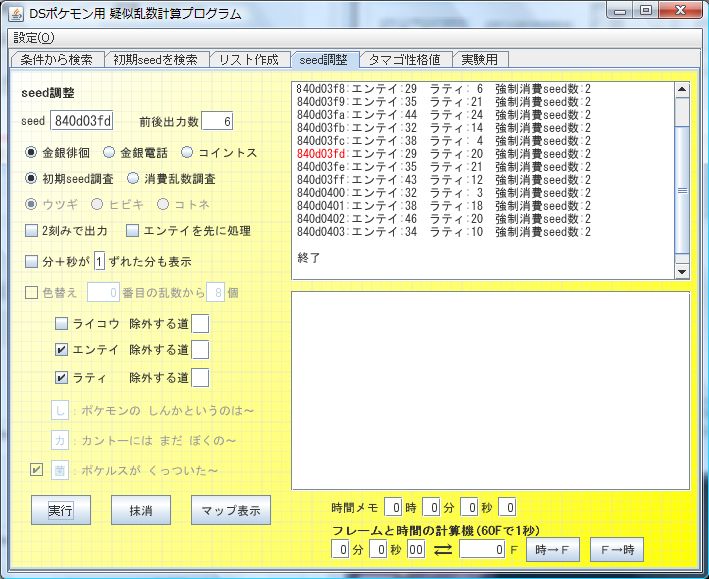
Task: Click the 840d0400 result row
Action: click(x=444, y=193)
